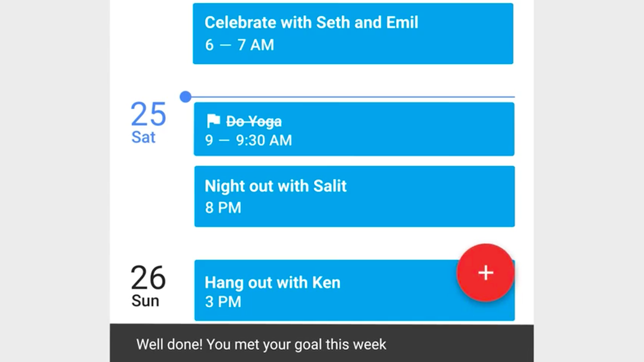644x362 pixels.
Task: Click the 8 PM time label
Action: point(223,208)
